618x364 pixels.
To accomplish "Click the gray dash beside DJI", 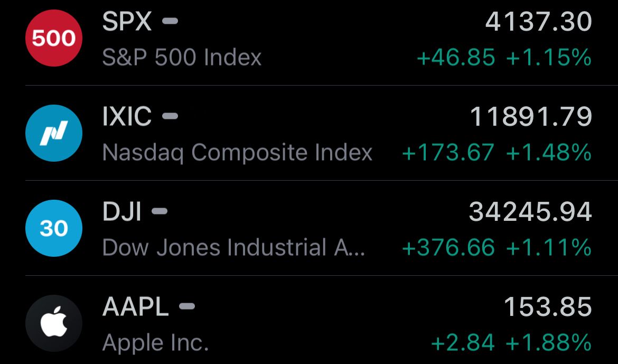I will click(x=160, y=211).
